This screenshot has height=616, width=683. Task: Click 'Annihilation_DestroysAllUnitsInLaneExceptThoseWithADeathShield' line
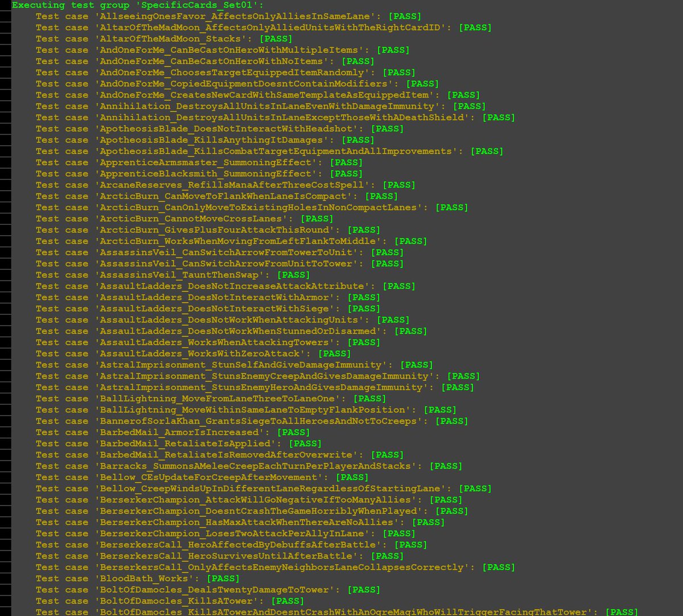point(275,117)
